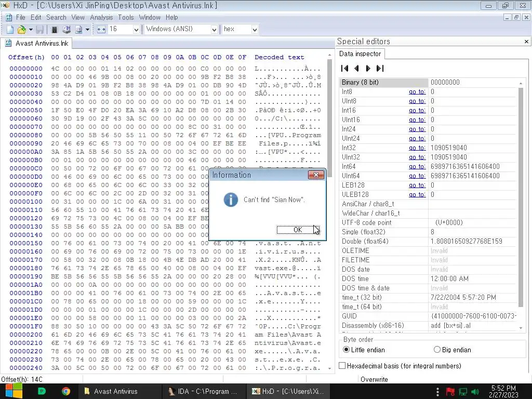Click the Open file folder icon
This screenshot has width=532, height=399.
[x=22, y=30]
